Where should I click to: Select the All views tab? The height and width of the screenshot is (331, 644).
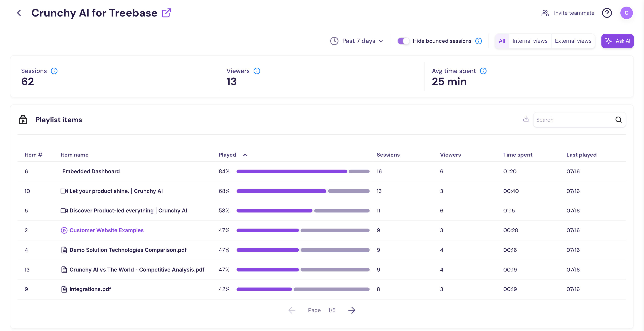(x=502, y=41)
